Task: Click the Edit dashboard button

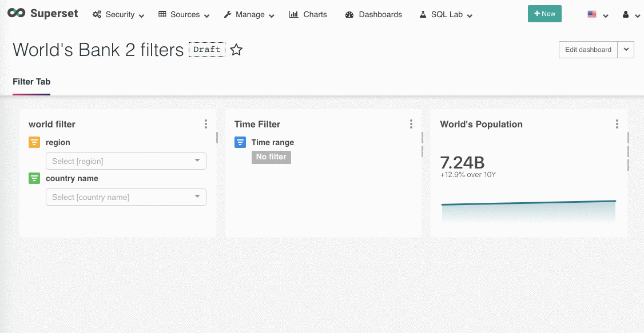Action: click(x=588, y=50)
